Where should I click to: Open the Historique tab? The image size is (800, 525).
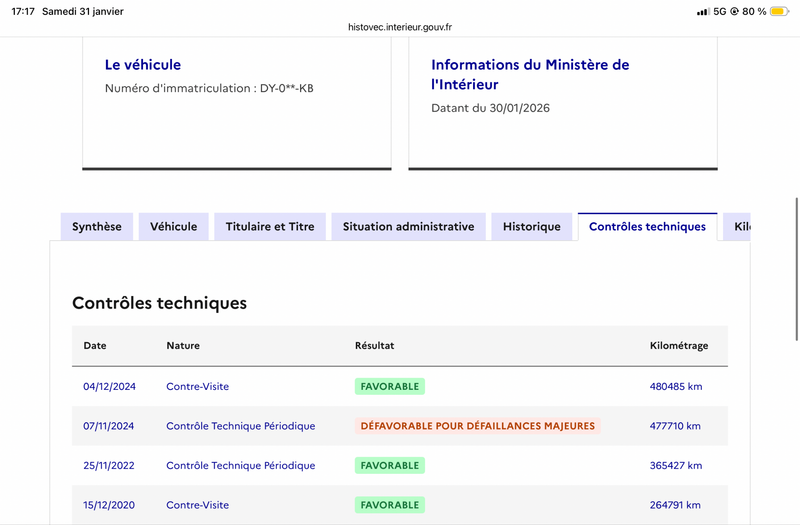tap(532, 227)
